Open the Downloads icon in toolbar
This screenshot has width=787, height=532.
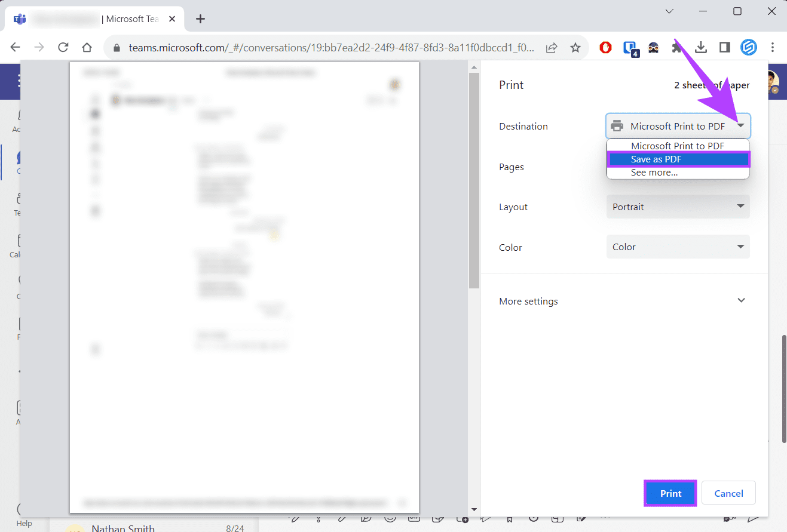point(702,47)
